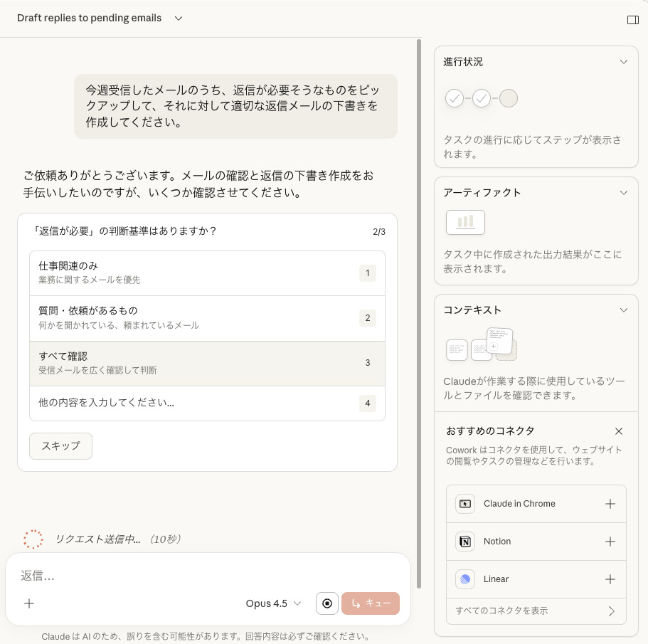
Task: Toggle the side panel icon at top right
Action: 632,19
